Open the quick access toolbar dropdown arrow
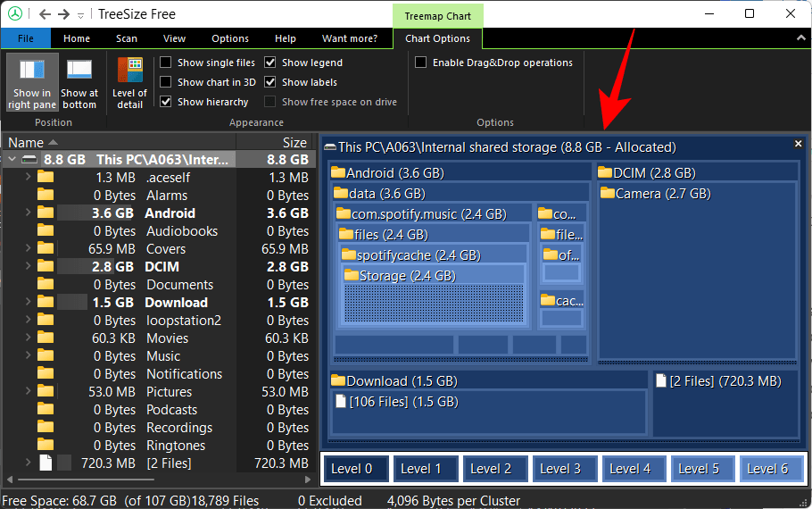 [x=80, y=15]
